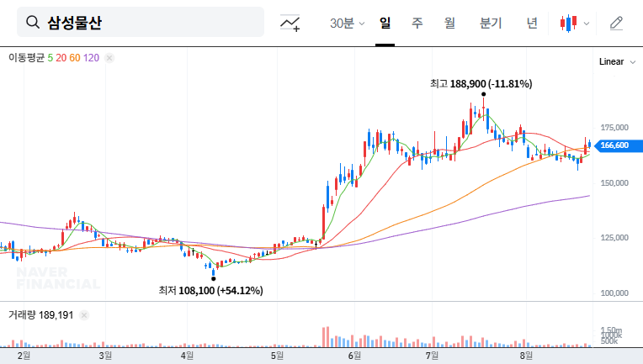Switch to the 년 yearly tab

[x=532, y=23]
